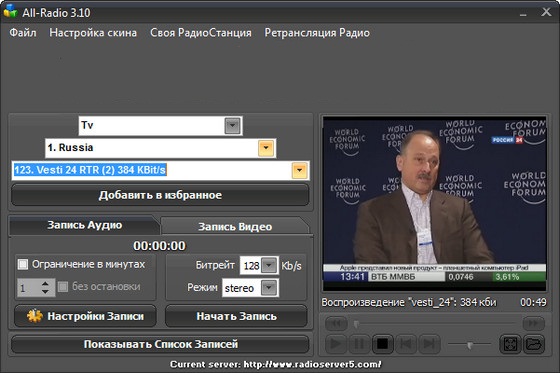Screen dimensions: 560x373
Task: Click the Начать Запись button
Action: tap(236, 316)
